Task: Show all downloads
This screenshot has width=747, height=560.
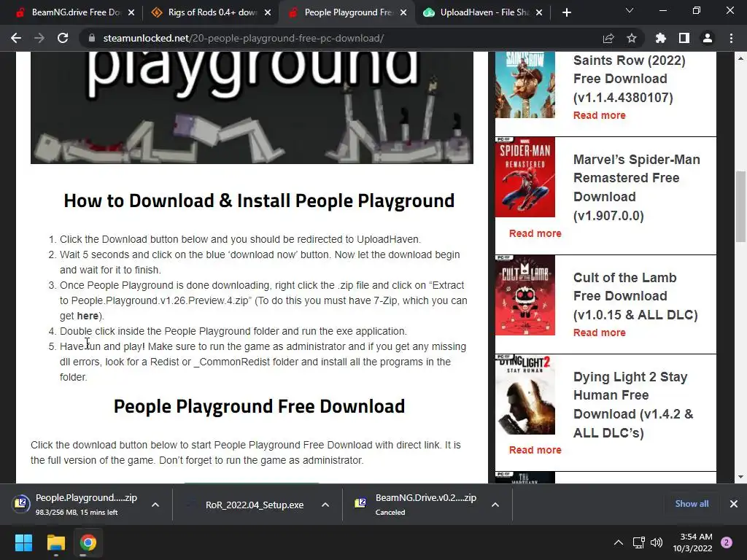Action: [x=692, y=503]
